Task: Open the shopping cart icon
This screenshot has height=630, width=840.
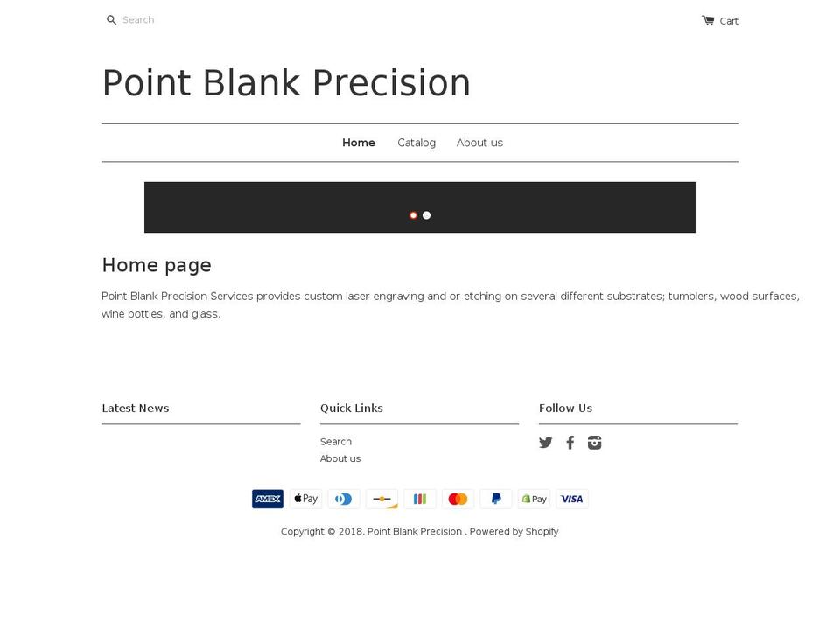Action: tap(707, 19)
